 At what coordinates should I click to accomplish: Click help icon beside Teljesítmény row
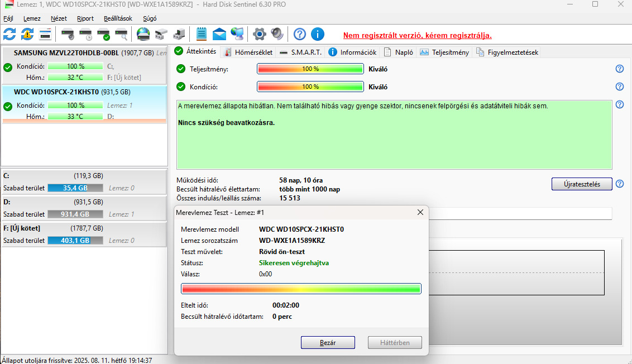pyautogui.click(x=620, y=69)
